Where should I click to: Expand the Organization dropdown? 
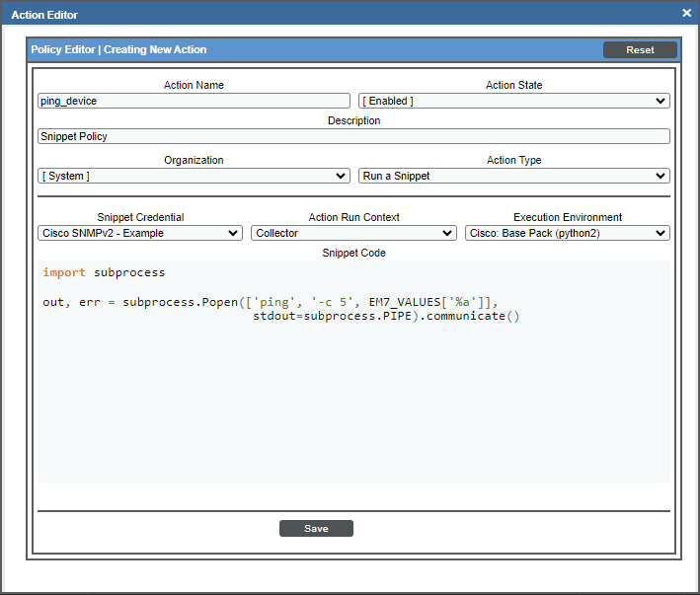[194, 176]
